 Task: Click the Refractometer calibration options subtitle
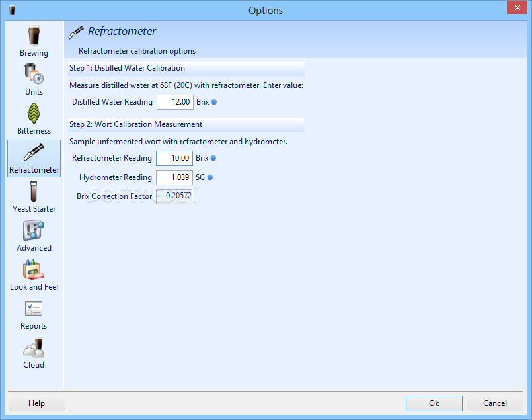pos(137,51)
